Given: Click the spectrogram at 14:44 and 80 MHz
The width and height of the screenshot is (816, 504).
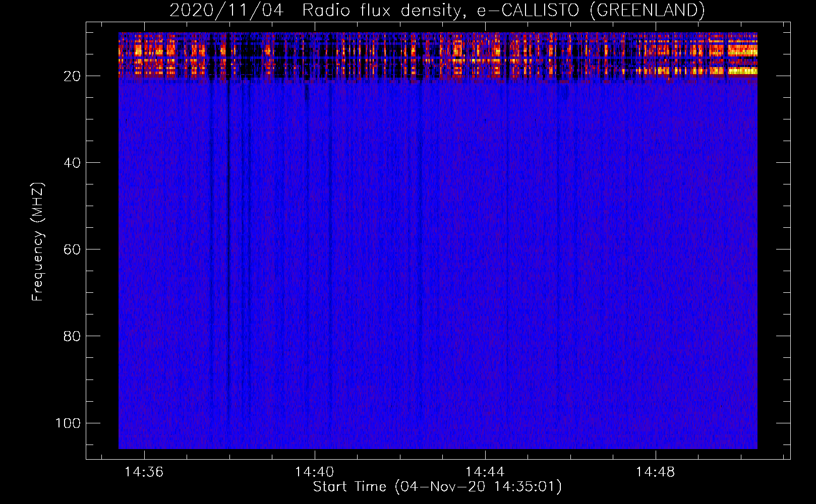Looking at the screenshot, I should [x=485, y=336].
